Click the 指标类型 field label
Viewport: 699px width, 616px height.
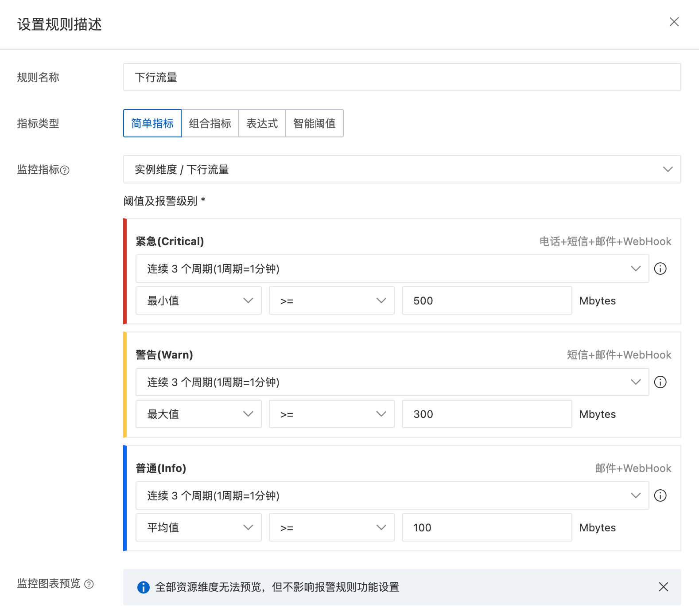pyautogui.click(x=38, y=124)
